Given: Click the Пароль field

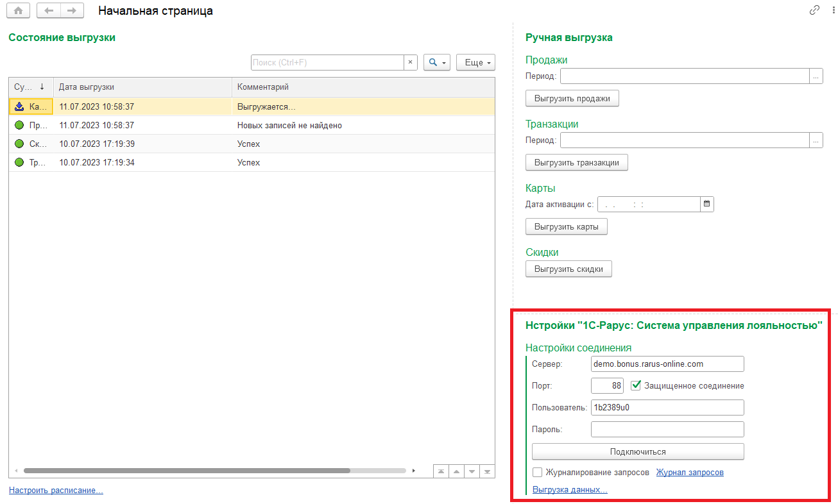Looking at the screenshot, I should pyautogui.click(x=667, y=429).
